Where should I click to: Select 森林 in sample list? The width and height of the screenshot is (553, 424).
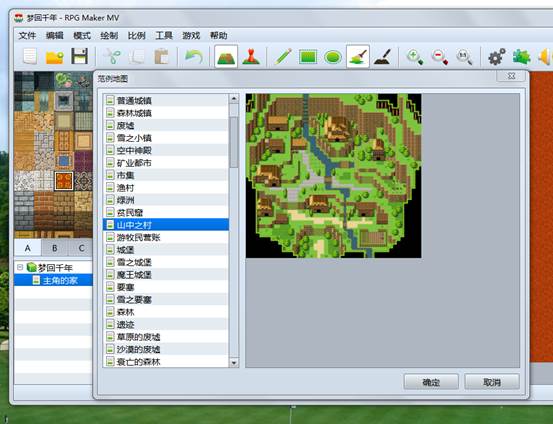pos(166,312)
